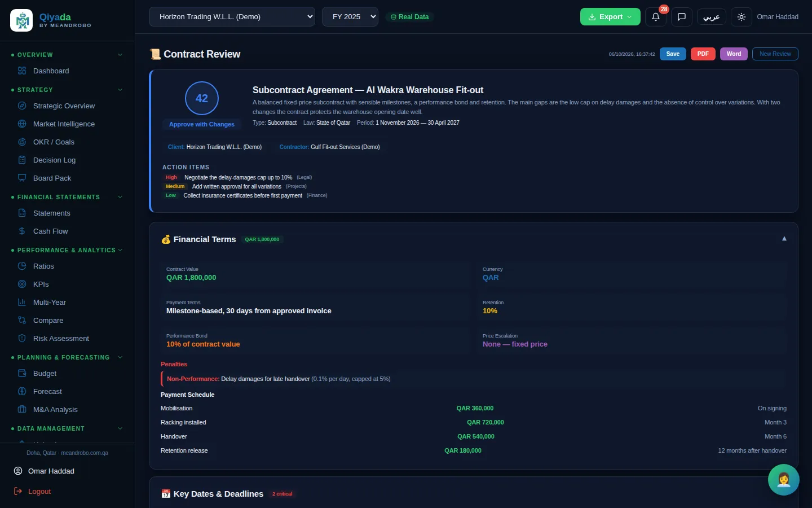Image resolution: width=812 pixels, height=508 pixels.
Task: Switch language with the Arabic toggle
Action: click(712, 17)
